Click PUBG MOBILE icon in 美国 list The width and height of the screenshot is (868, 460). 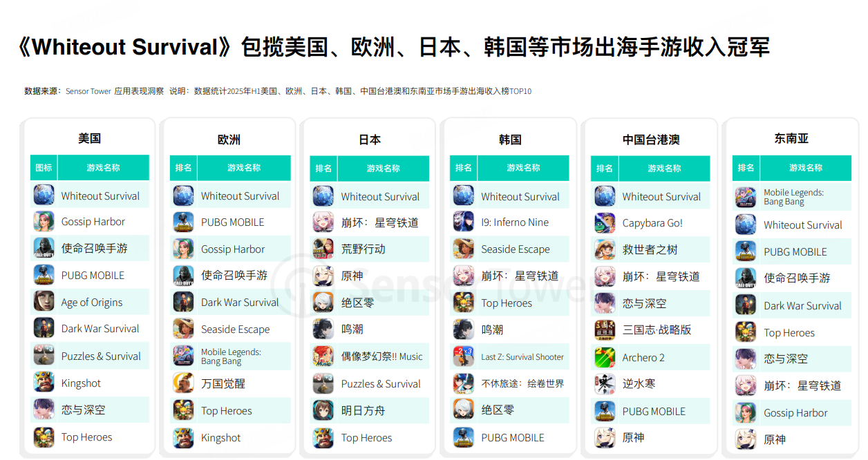(44, 275)
